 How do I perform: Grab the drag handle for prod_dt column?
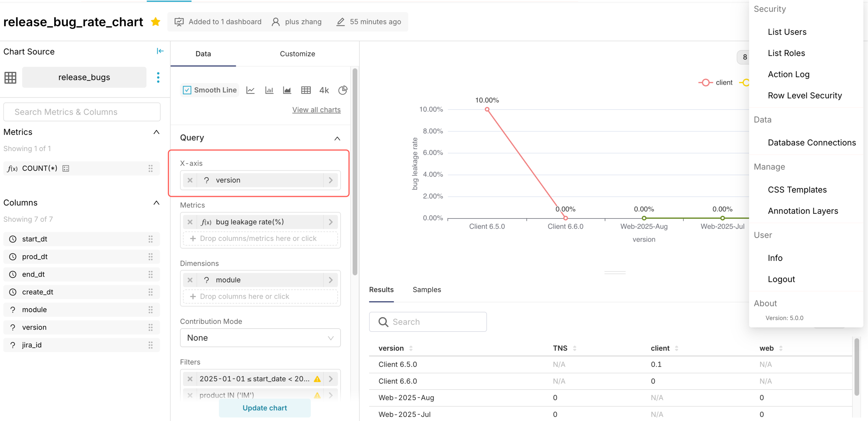coord(151,257)
